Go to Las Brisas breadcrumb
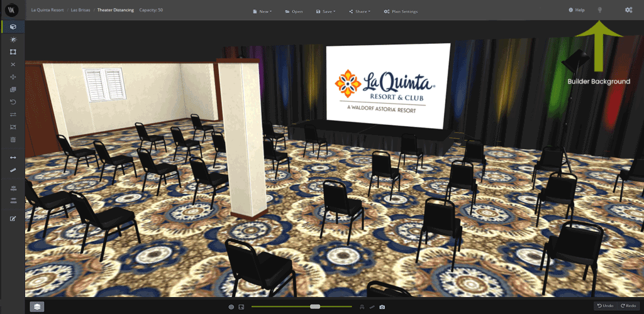644x314 pixels. point(80,10)
